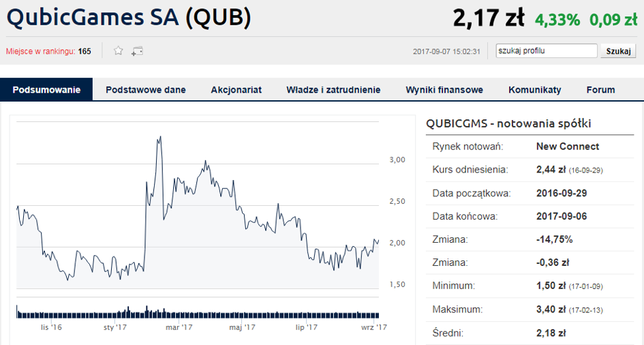Switch to the Forum tab
Screen dimensions: 644x345
point(600,89)
